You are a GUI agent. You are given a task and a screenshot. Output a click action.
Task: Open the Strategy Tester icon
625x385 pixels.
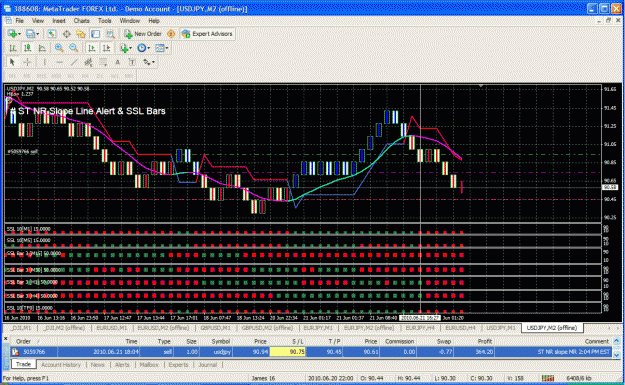point(110,34)
